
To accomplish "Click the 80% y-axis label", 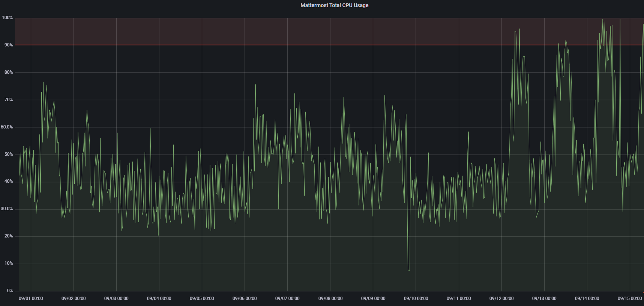I will point(8,72).
